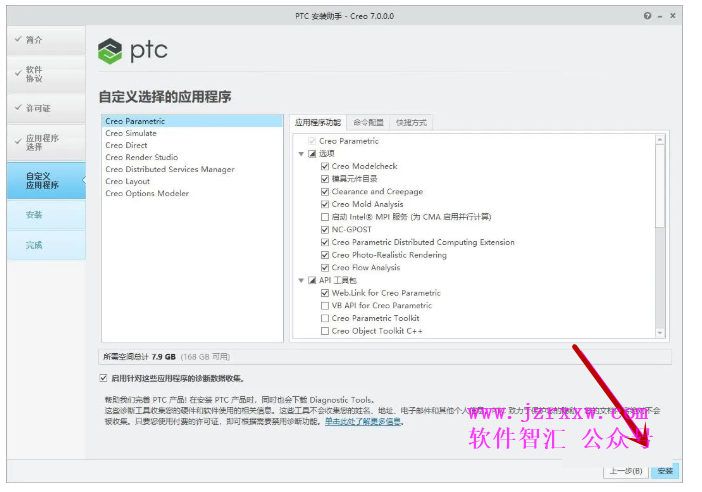Minimize the installer window
Image resolution: width=702 pixels, height=492 pixels.
(660, 16)
